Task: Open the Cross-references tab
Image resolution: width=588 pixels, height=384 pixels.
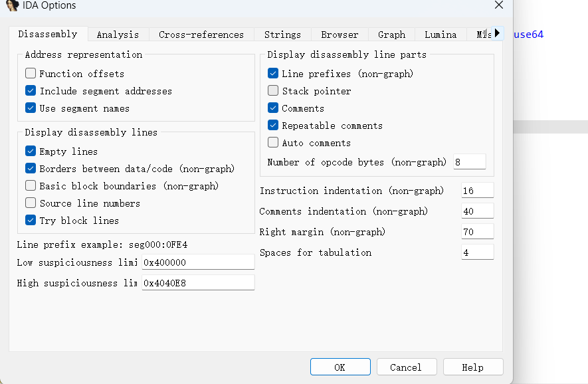Action: click(201, 35)
